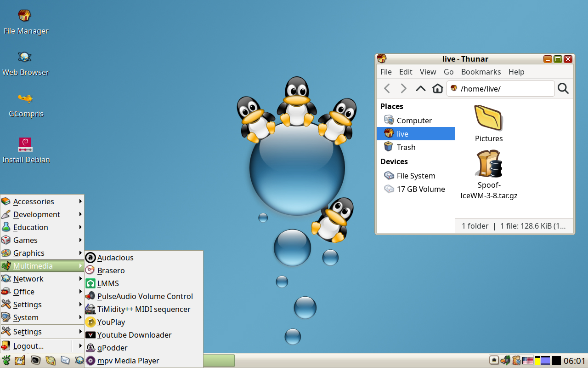Choose Logout... in the start menu
The height and width of the screenshot is (368, 588).
click(36, 346)
